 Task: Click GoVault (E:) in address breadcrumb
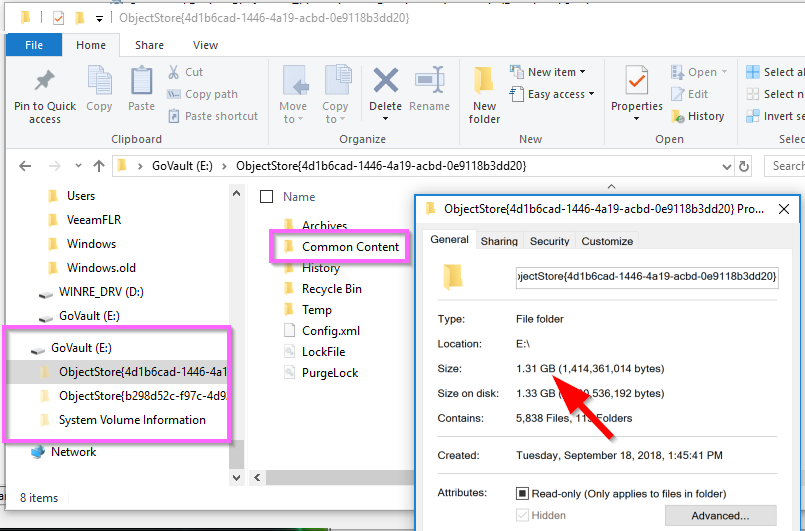tap(182, 166)
